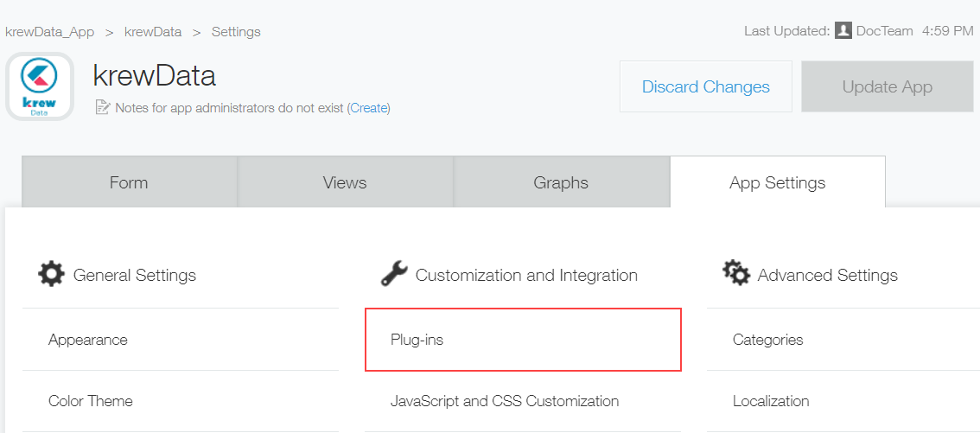Open the Plug-ins settings
Viewport: 980px width, 433px height.
point(523,340)
